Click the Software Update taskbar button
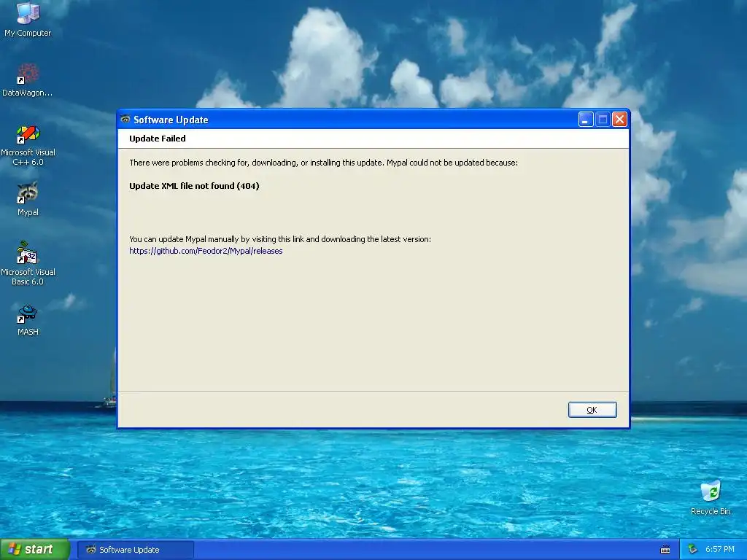Viewport: 747px width, 560px height. [x=136, y=550]
